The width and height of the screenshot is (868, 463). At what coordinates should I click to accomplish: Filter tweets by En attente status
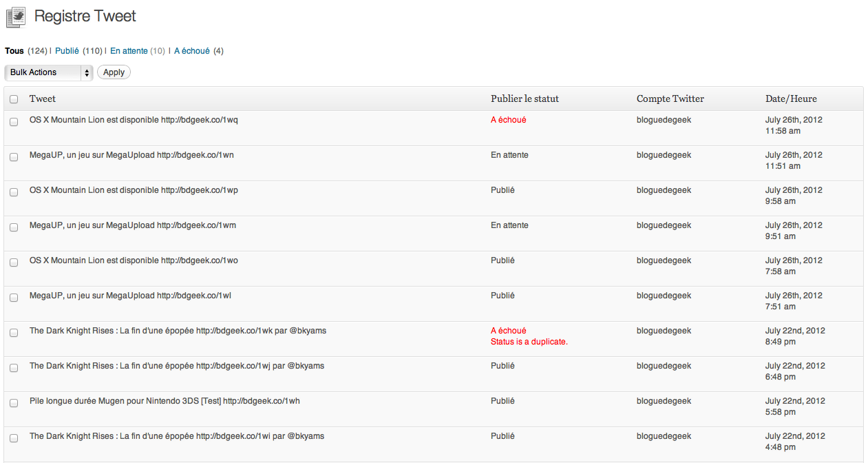point(129,51)
